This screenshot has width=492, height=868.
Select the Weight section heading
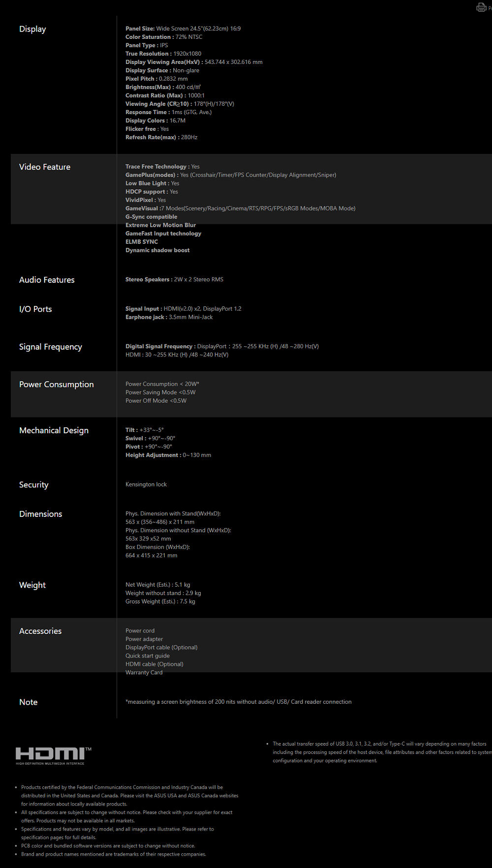pyautogui.click(x=32, y=585)
